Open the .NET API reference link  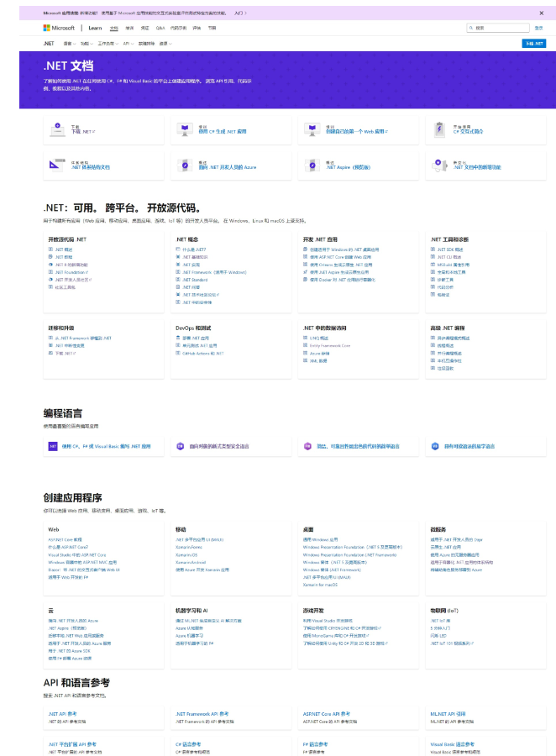[63, 713]
